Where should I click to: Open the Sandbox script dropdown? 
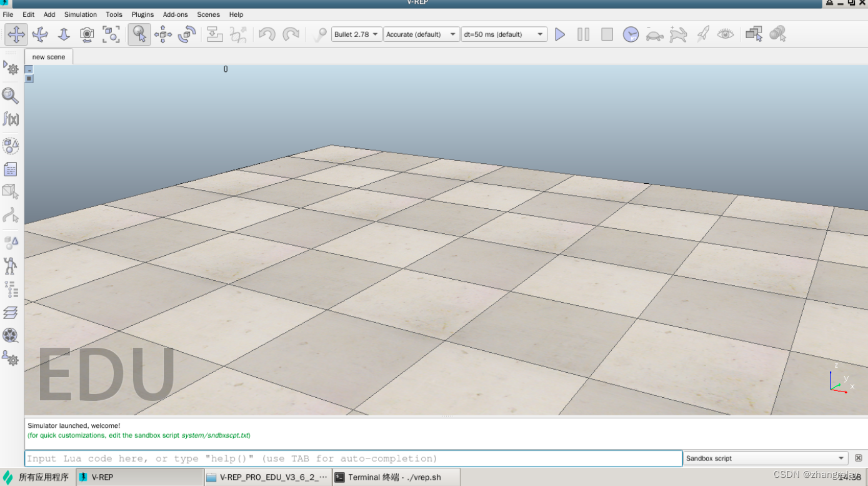[x=766, y=458]
